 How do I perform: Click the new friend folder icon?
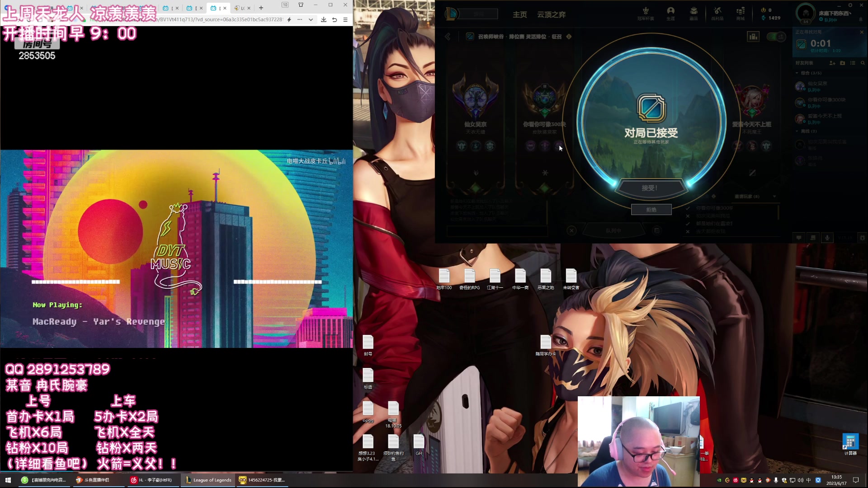coord(842,63)
